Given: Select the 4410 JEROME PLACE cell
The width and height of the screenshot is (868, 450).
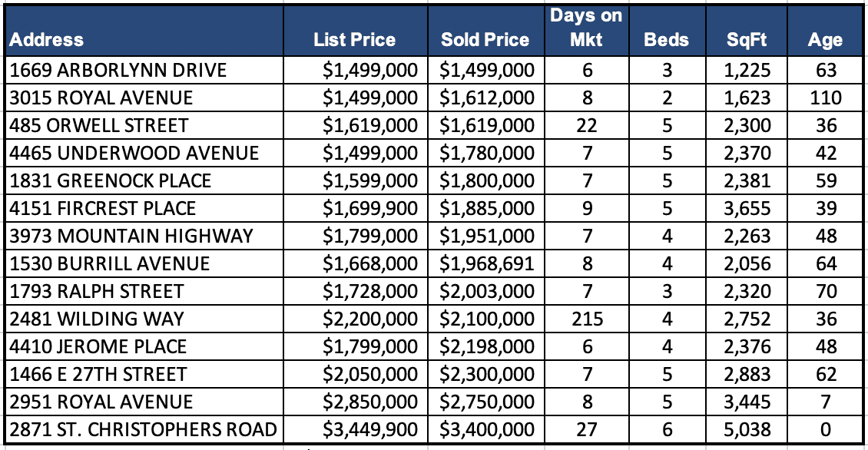Looking at the screenshot, I should 99,347.
